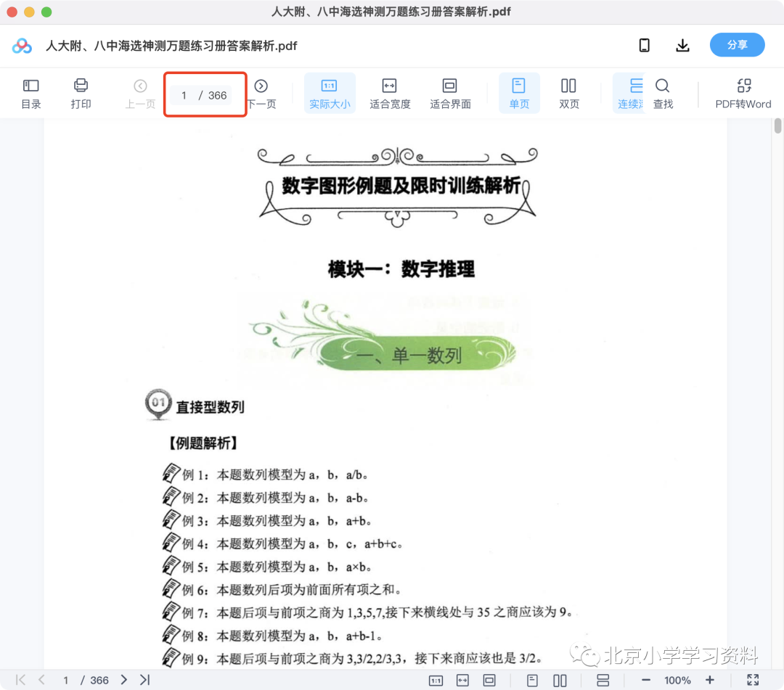Jump to first page in bottom bar
The width and height of the screenshot is (784, 690).
click(x=20, y=680)
